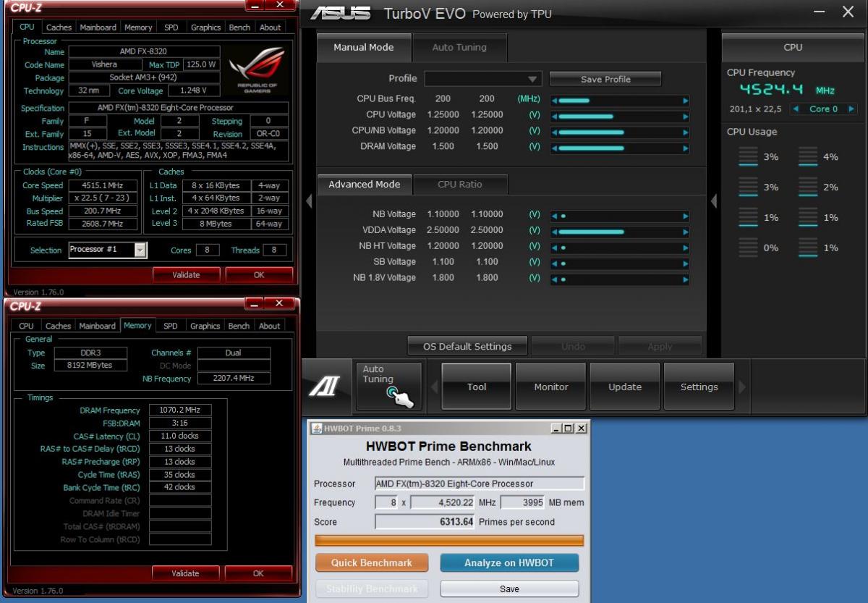Increase CPU/NB Voltage with its right arrow

coord(685,132)
